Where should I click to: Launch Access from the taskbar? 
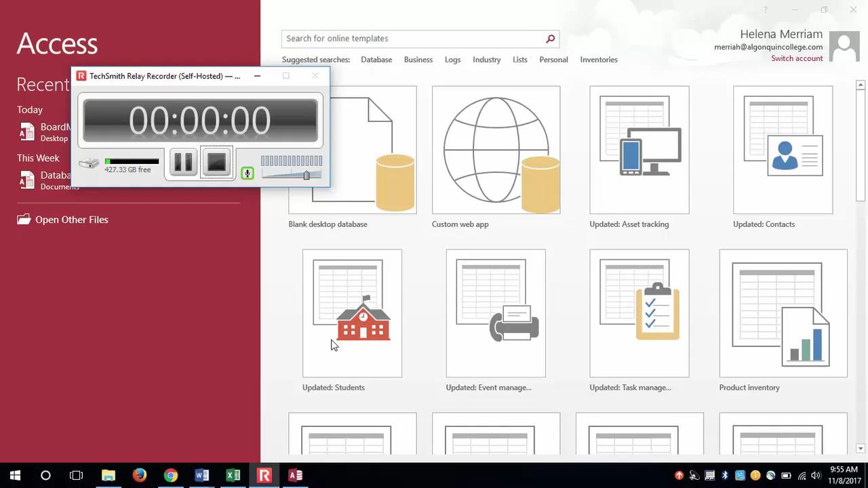click(295, 475)
